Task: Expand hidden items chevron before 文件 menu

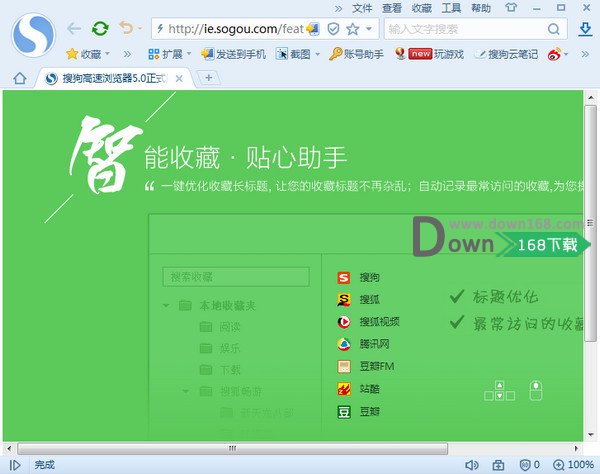Action: point(338,8)
